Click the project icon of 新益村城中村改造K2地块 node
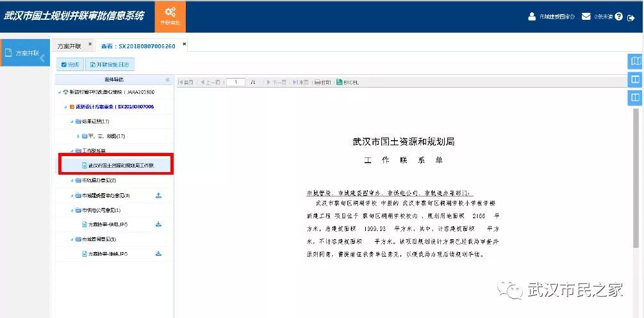This screenshot has height=318, width=644. 66,92
